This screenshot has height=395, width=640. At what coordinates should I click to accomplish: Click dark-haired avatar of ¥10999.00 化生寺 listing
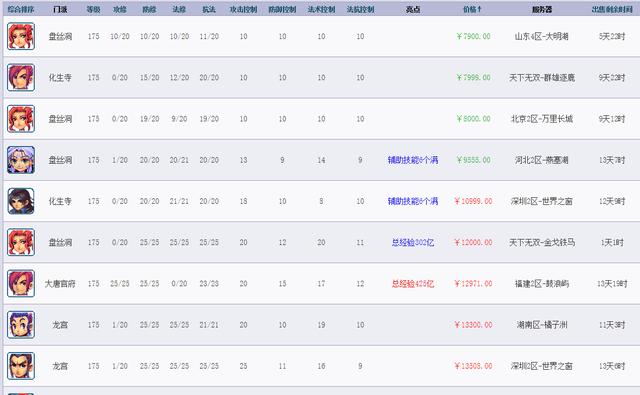[21, 201]
